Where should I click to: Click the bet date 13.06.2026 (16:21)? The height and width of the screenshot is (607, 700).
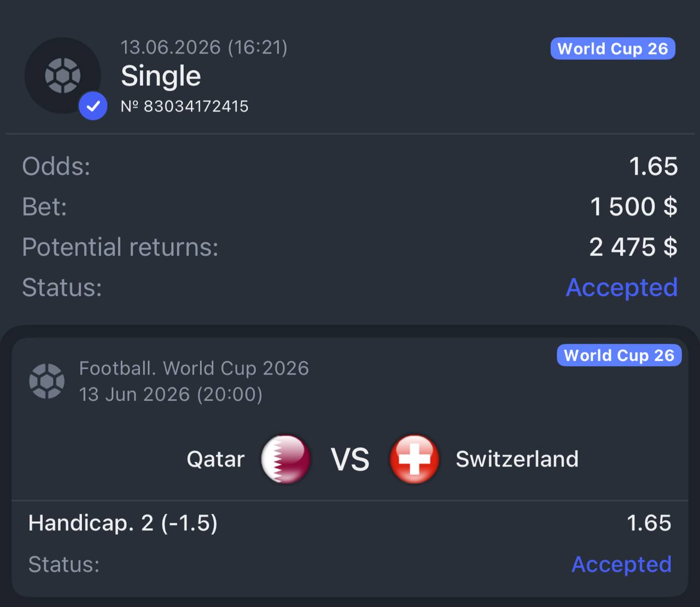(x=204, y=48)
